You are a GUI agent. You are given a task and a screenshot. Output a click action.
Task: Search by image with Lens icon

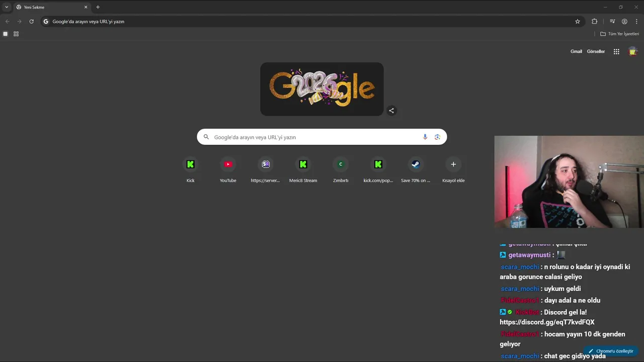tap(437, 137)
